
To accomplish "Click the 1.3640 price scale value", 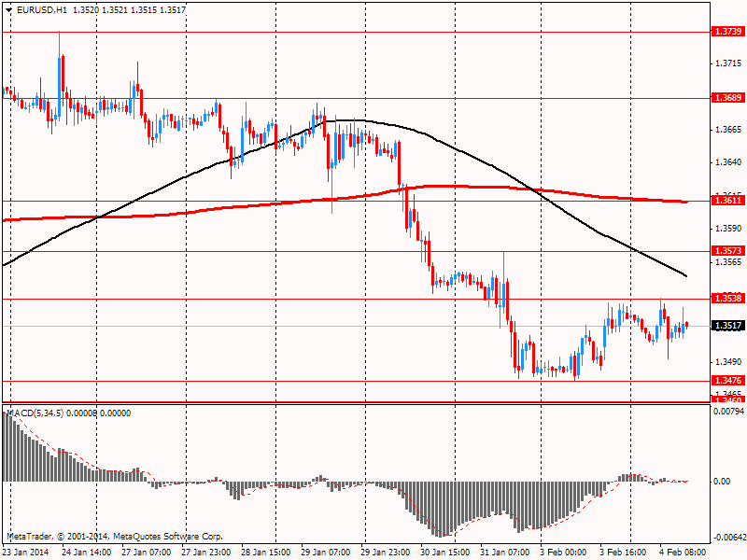I will click(x=728, y=162).
